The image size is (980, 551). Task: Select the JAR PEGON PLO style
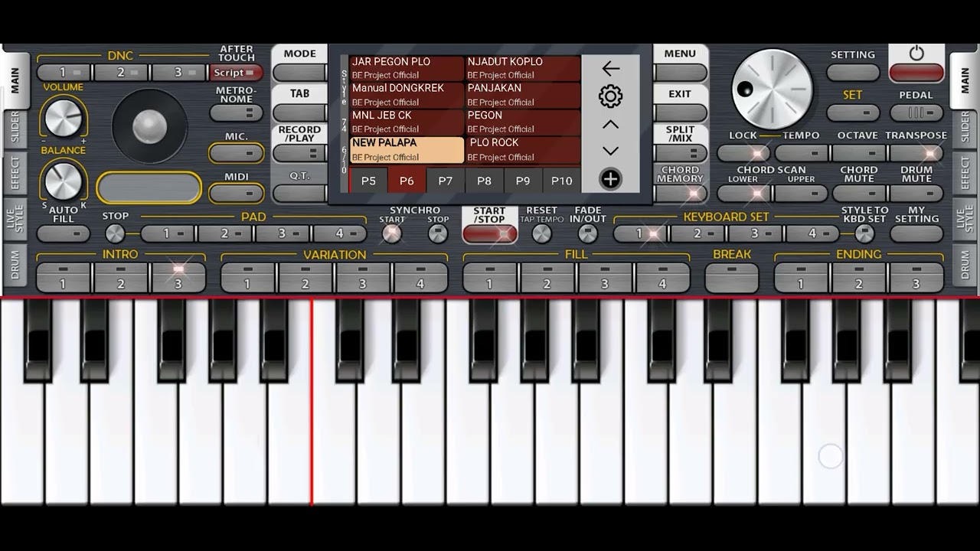pyautogui.click(x=407, y=68)
